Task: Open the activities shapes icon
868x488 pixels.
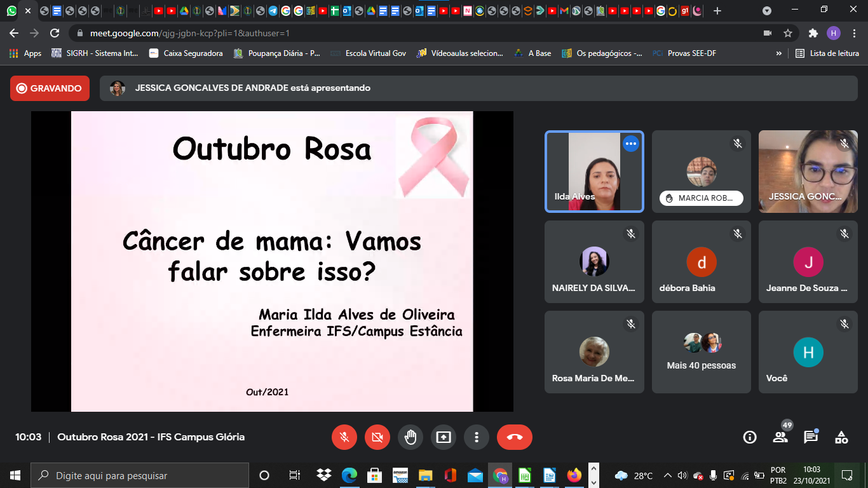Action: tap(841, 437)
